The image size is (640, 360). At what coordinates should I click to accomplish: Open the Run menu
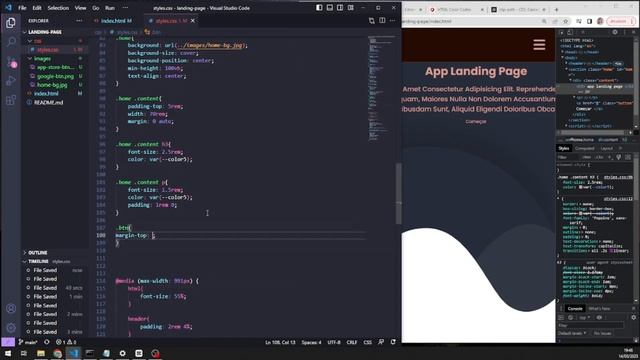(x=110, y=8)
